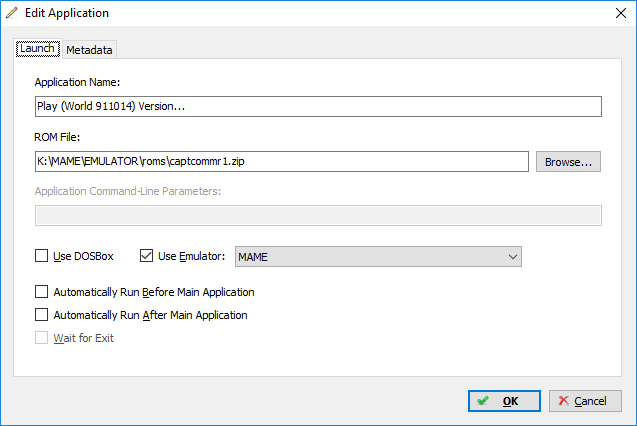Confirm changes with the OK button

click(504, 401)
